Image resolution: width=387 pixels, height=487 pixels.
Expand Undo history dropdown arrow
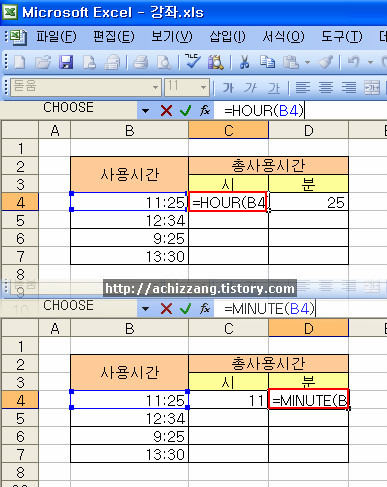(370, 62)
